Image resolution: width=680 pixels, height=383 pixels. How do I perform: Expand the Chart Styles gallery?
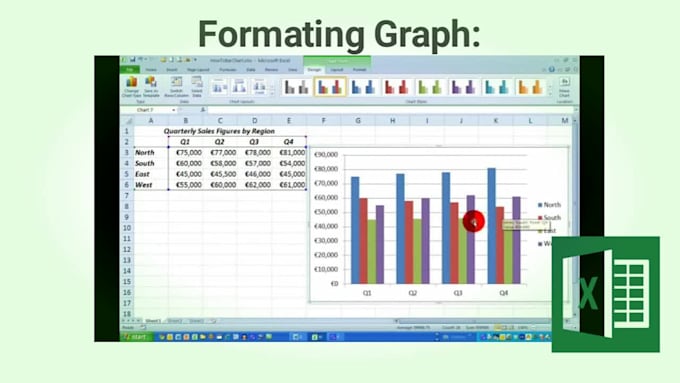click(x=550, y=94)
